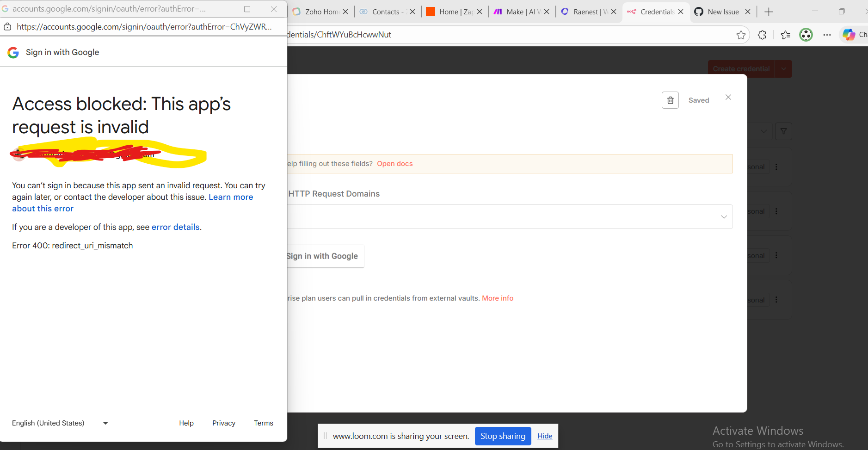Screen dimensions: 868x450
Task: Click the popup URL address field
Action: pyautogui.click(x=144, y=27)
